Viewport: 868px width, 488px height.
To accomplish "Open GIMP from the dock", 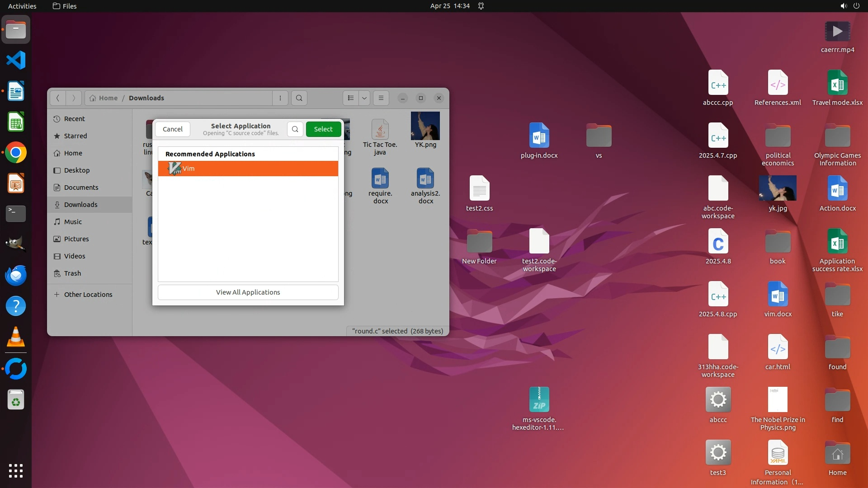I will (16, 244).
